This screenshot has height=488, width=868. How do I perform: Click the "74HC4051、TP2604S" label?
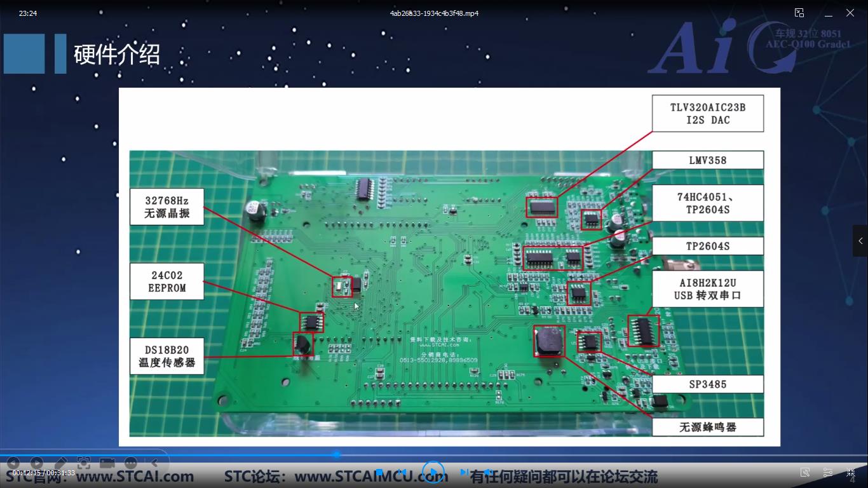coord(708,203)
